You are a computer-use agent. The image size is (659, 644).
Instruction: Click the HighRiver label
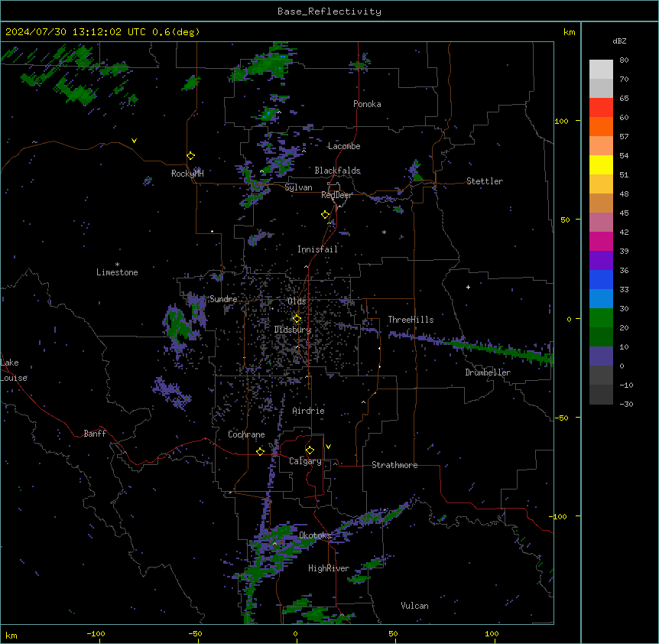click(329, 568)
